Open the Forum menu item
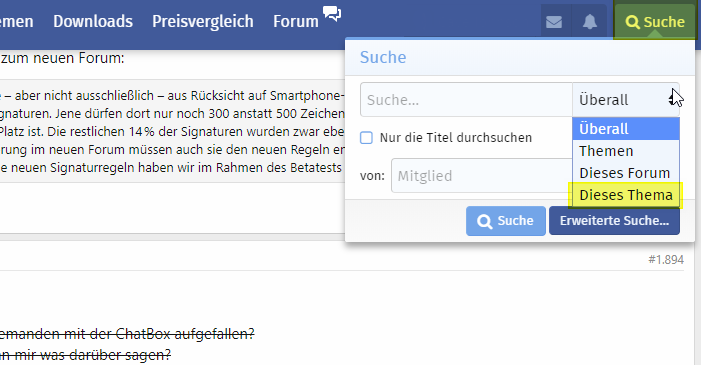The width and height of the screenshot is (701, 365). click(x=296, y=21)
